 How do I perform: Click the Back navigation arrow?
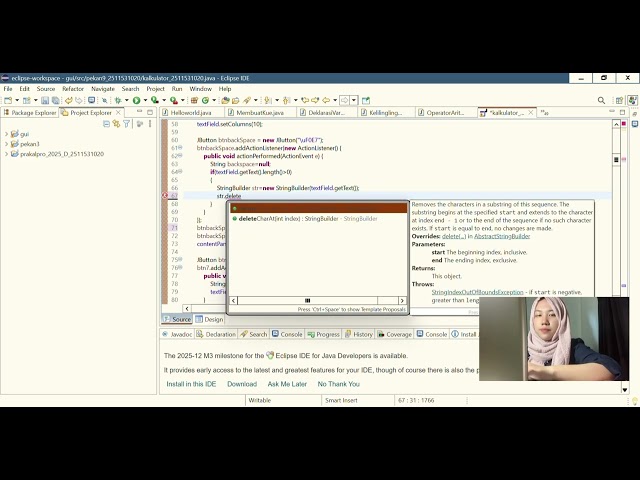click(x=326, y=100)
